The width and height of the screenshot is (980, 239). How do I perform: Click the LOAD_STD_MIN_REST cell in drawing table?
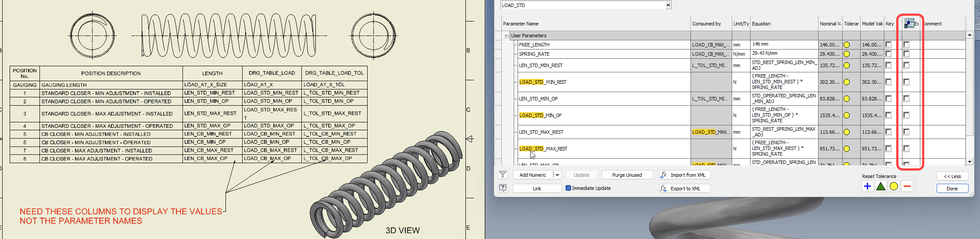pos(271,93)
